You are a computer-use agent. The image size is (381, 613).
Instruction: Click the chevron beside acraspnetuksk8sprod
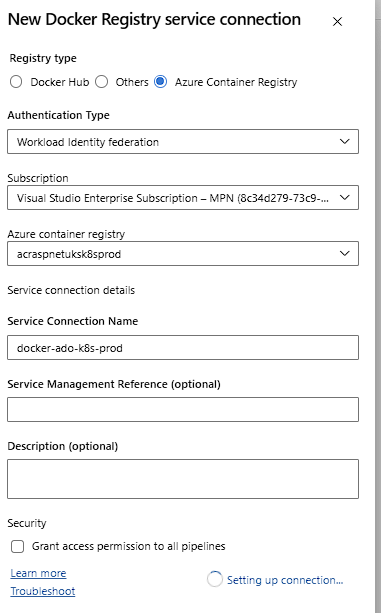point(345,253)
